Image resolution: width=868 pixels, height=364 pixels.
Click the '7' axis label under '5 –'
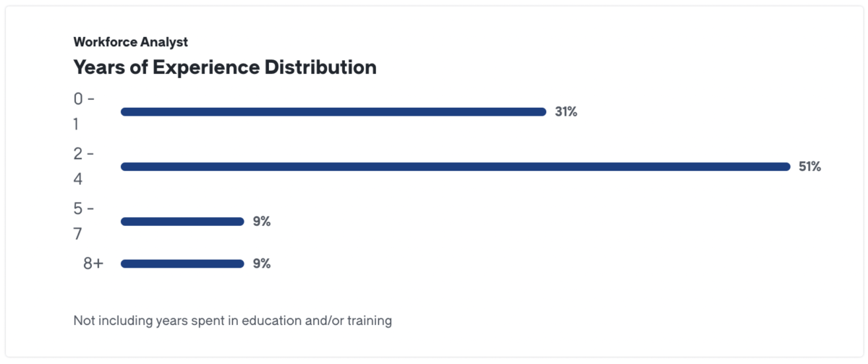point(77,234)
